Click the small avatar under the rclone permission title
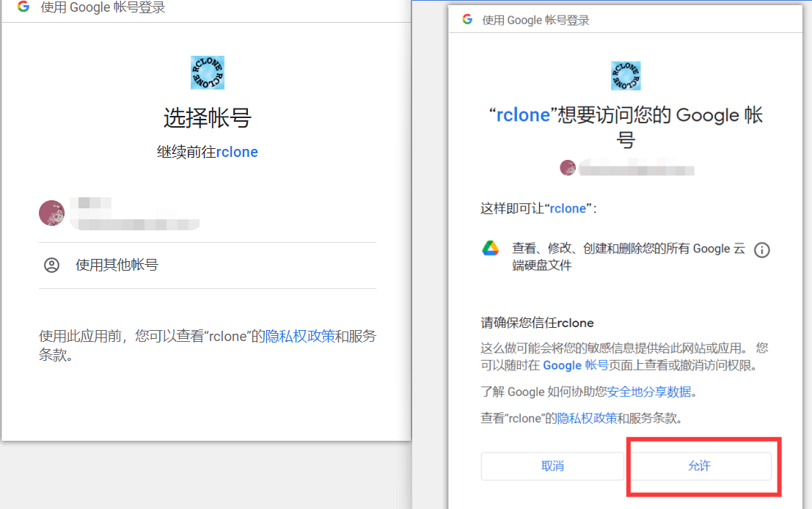This screenshot has width=812, height=509. click(x=568, y=168)
